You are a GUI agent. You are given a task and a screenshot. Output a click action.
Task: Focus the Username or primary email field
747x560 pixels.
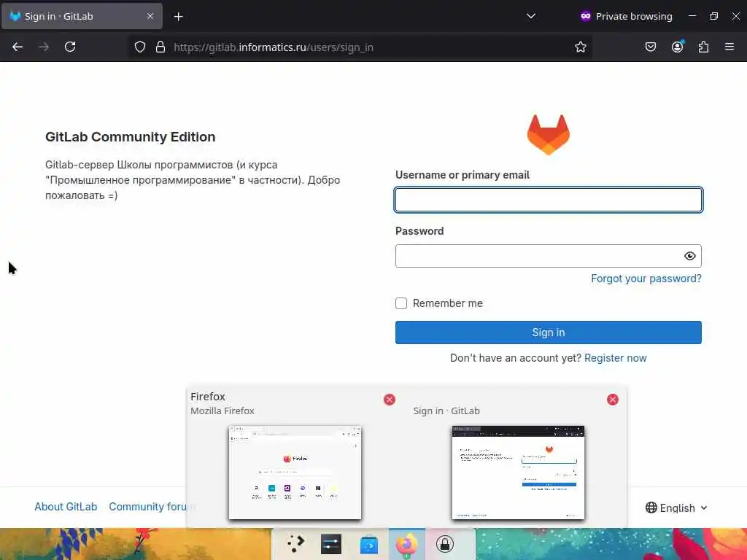tap(549, 200)
